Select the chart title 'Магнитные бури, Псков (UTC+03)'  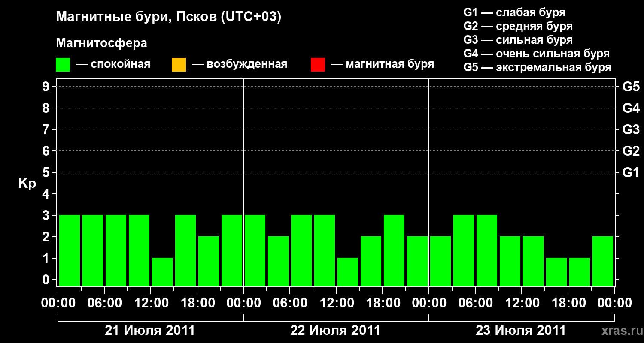click(169, 18)
